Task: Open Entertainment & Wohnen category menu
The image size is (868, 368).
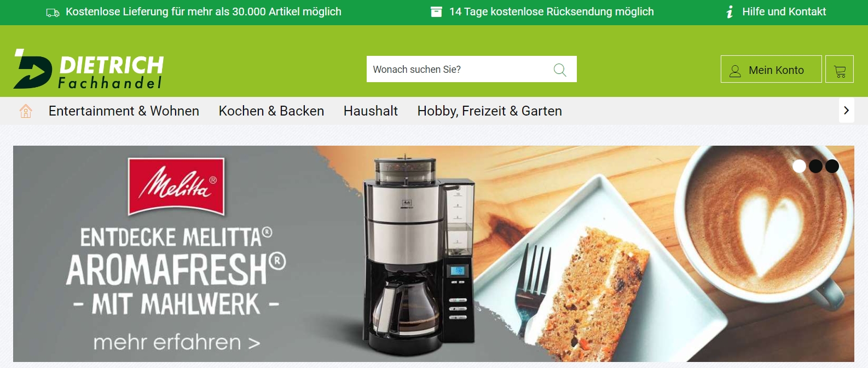Action: point(124,111)
